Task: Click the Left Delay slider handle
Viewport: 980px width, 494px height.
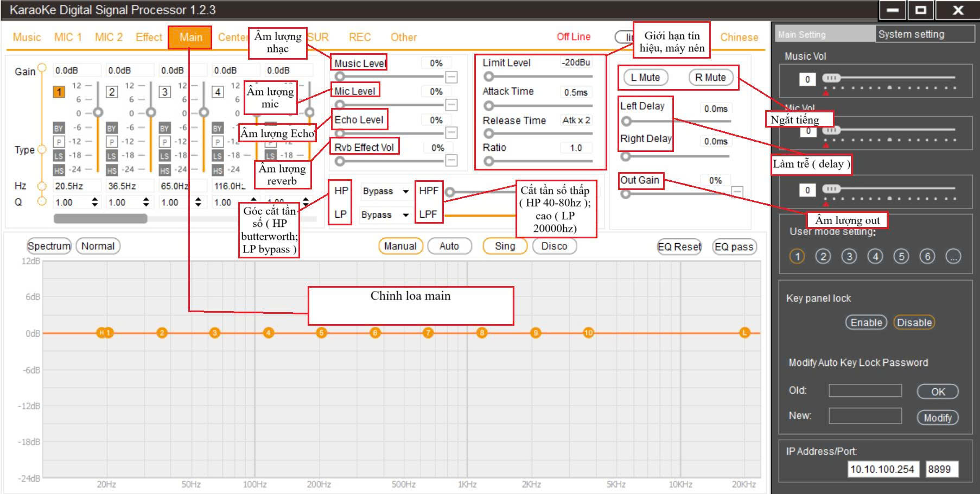Action: pos(626,121)
